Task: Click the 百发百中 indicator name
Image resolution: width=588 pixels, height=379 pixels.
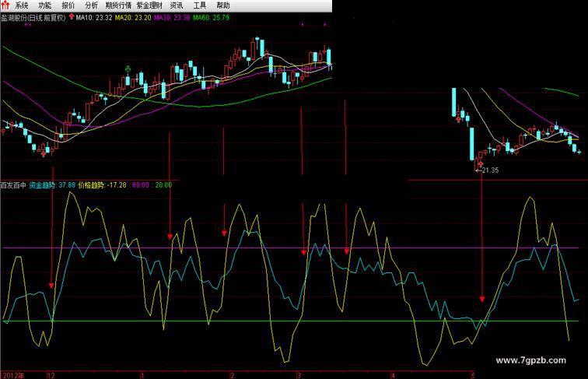Action: 13,185
